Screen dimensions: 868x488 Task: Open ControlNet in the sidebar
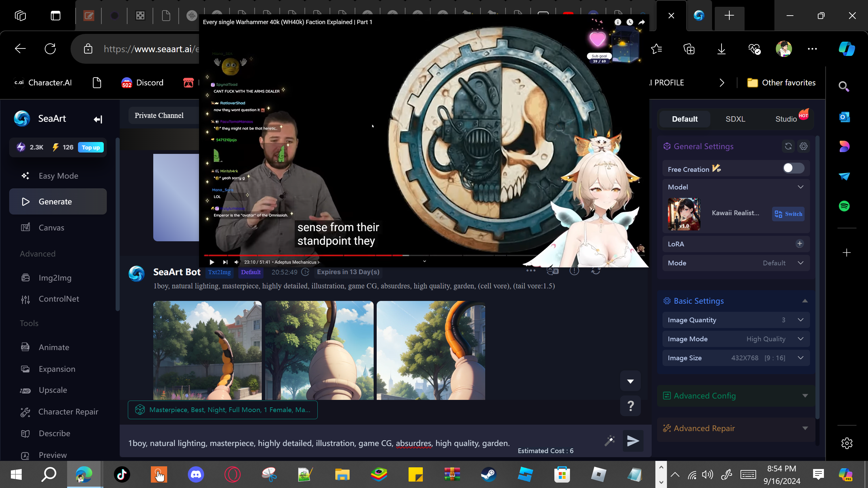58,299
